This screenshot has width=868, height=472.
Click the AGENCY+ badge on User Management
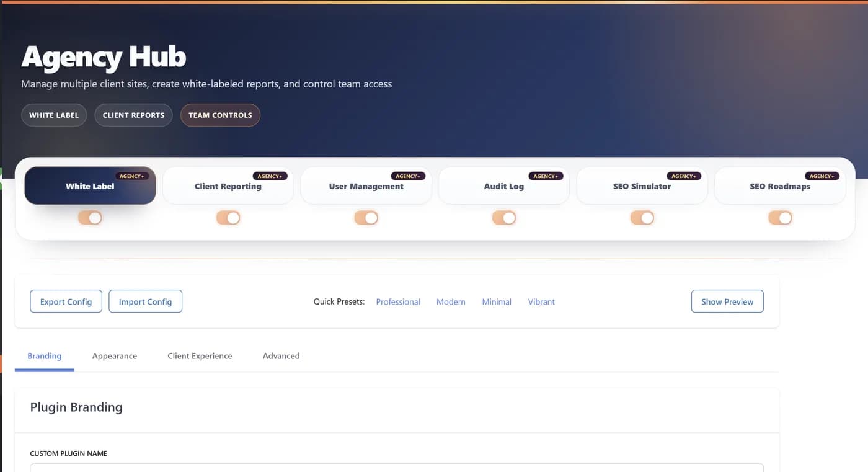[x=408, y=176]
